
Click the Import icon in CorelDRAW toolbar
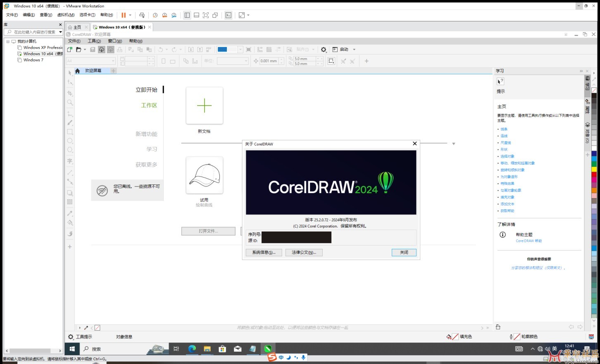(191, 50)
